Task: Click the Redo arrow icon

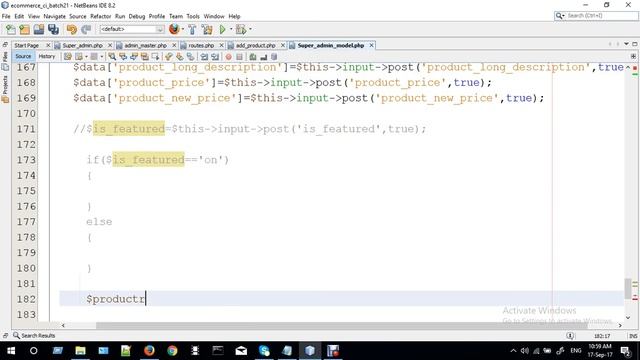Action: 86,29
